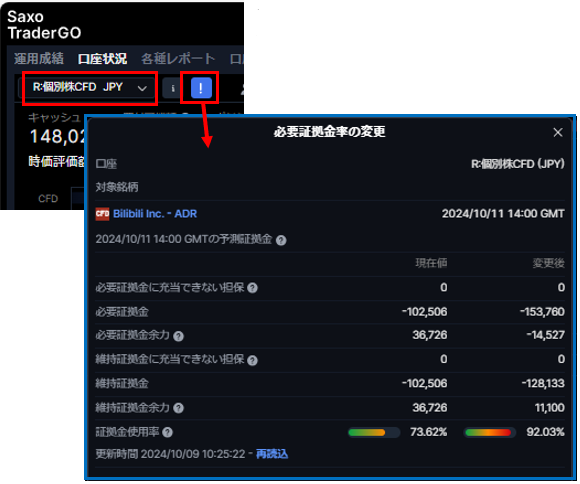Screen dimensions: 580x484
Task: Click the 2024/10/11 14:00 GMT date text
Action: (503, 214)
